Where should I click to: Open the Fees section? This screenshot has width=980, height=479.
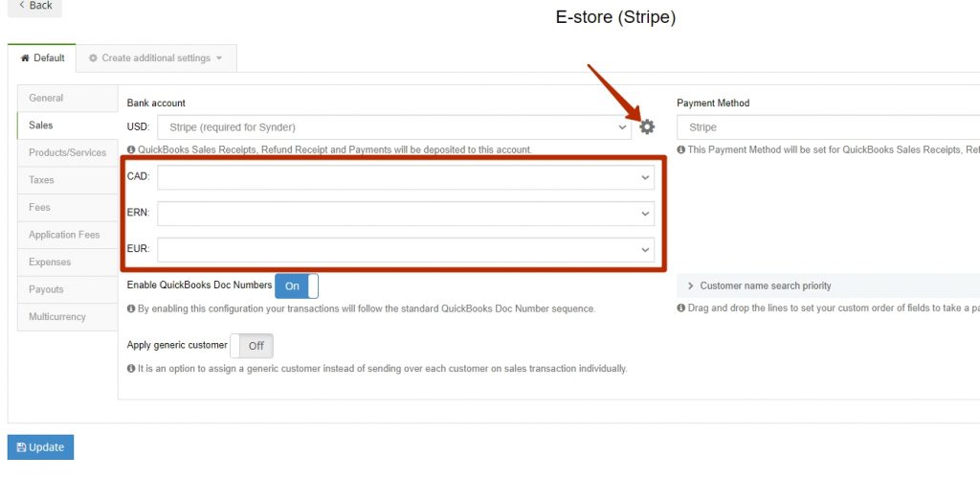pos(68,207)
